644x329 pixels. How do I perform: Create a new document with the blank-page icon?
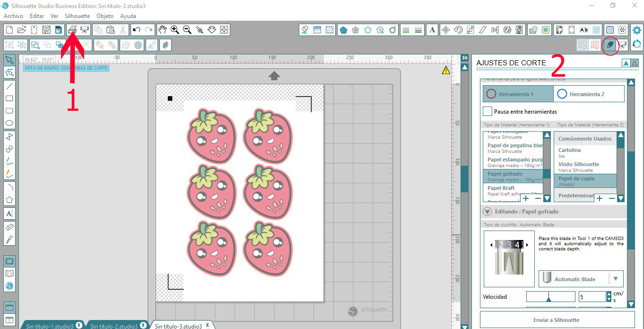point(9,30)
